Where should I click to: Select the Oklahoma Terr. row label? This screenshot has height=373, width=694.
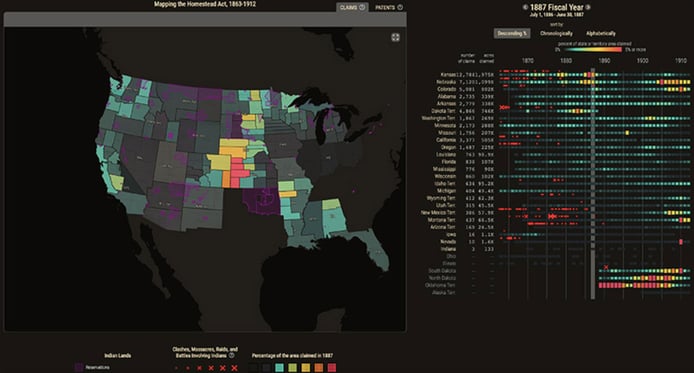coord(440,285)
